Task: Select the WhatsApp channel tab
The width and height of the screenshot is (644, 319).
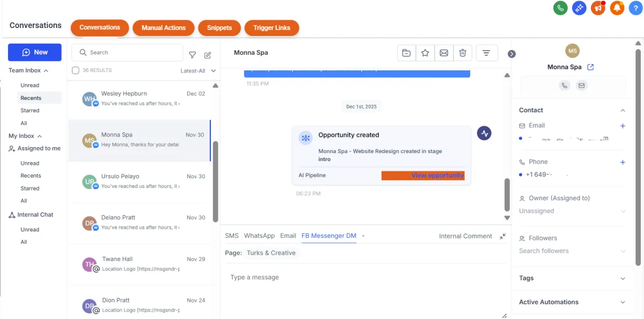Action: [x=259, y=236]
